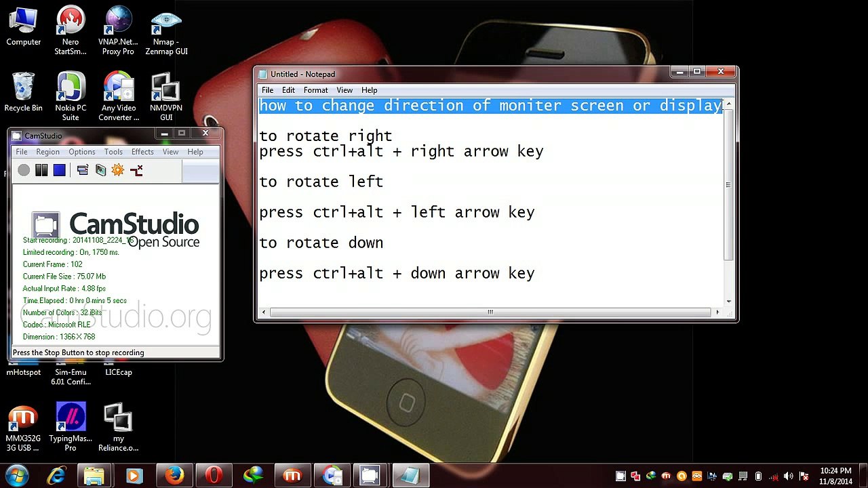This screenshot has height=488, width=868.
Task: Select the Nmap Zenmap GUI desktop icon
Action: click(166, 30)
